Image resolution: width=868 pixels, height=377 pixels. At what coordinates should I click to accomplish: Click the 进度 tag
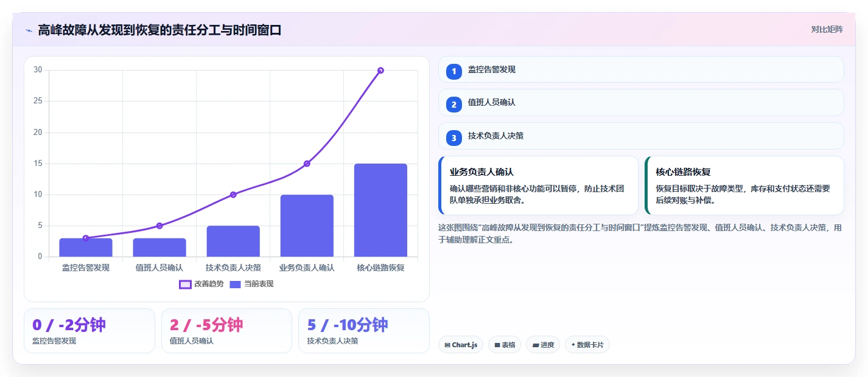tap(543, 345)
